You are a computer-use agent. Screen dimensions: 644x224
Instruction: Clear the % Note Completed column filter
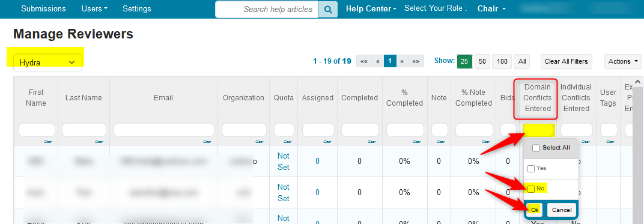click(485, 142)
